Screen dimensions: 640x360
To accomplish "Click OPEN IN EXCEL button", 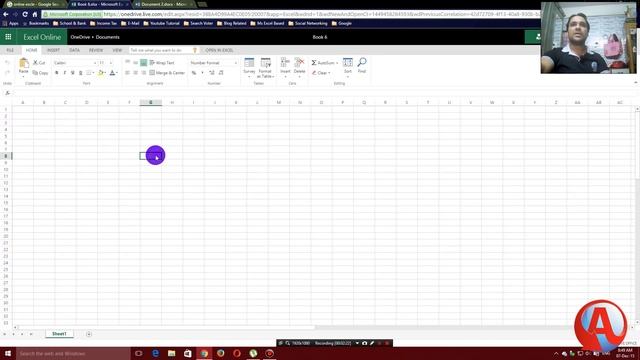I will point(219,50).
